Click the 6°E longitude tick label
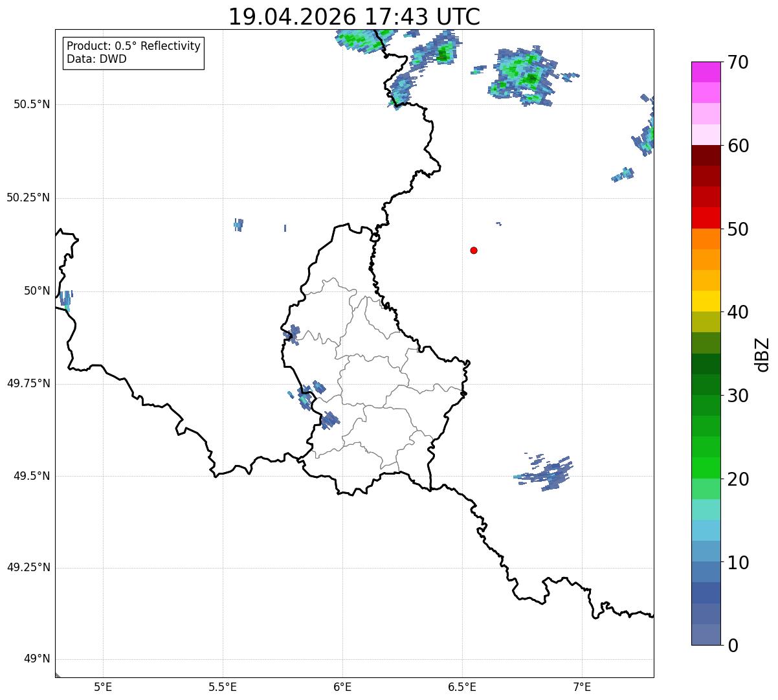This screenshot has height=700, width=778. coord(342,686)
